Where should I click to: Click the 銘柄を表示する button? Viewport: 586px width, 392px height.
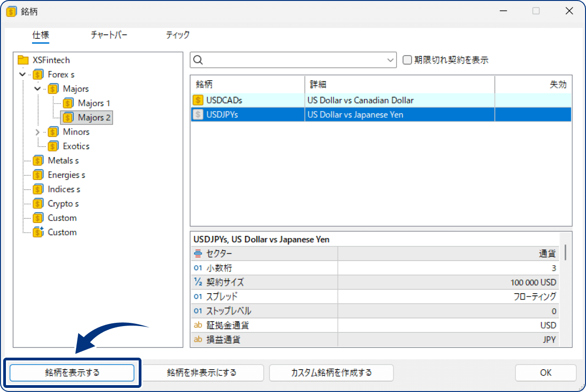tap(72, 372)
